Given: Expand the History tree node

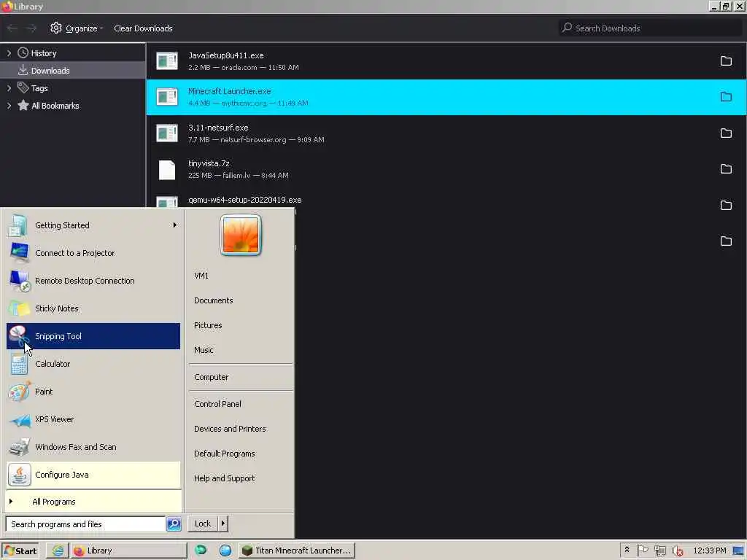Looking at the screenshot, I should 9,52.
